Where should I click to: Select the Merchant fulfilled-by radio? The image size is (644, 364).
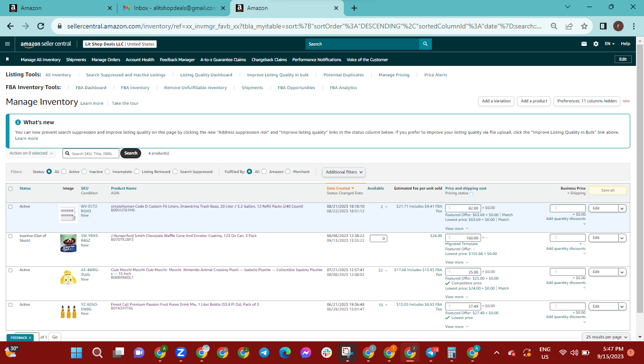pyautogui.click(x=288, y=172)
